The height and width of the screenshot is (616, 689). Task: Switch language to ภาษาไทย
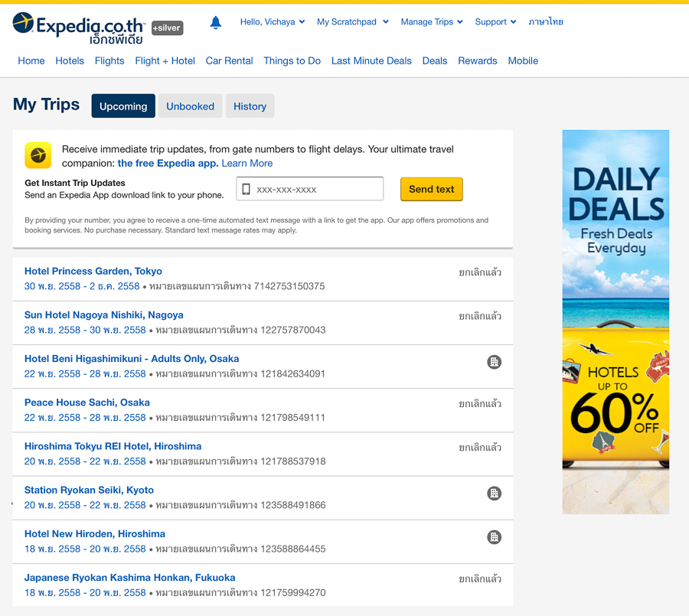tap(546, 21)
